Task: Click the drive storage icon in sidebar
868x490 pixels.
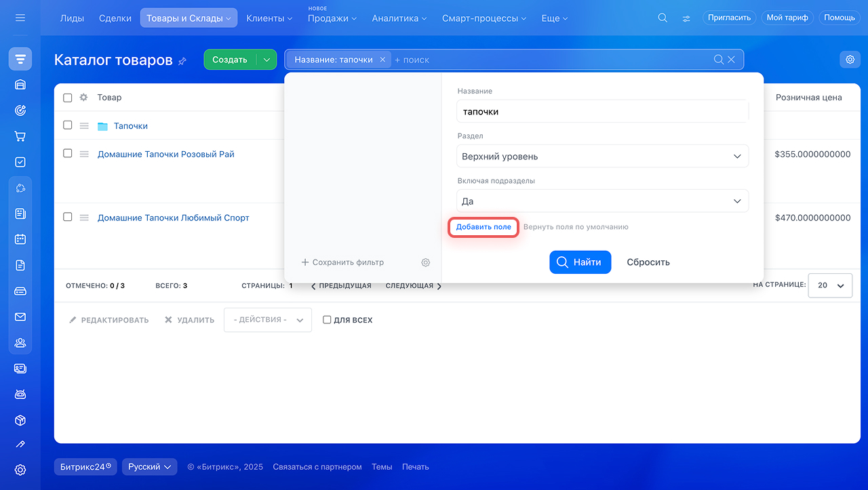Action: [20, 291]
